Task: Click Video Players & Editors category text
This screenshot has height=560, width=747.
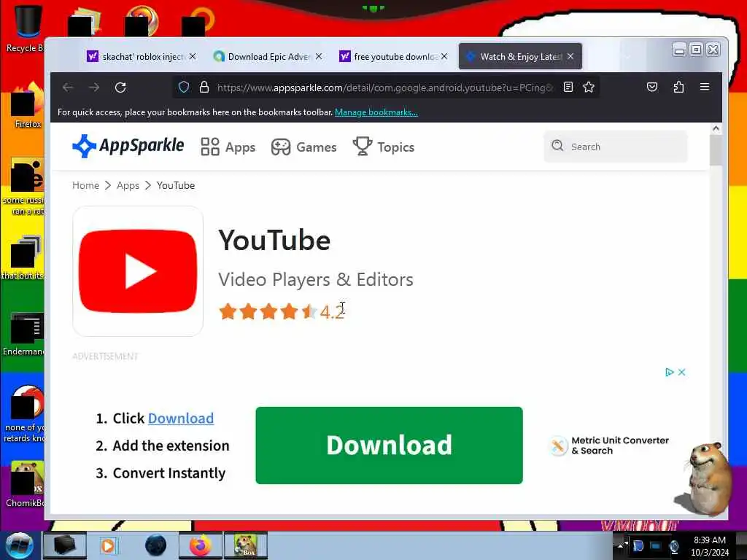Action: [x=316, y=279]
